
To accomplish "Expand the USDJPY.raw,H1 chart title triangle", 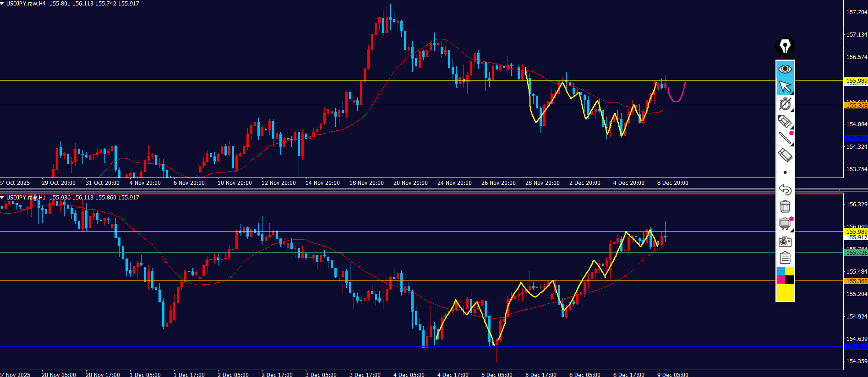I will 2,198.
